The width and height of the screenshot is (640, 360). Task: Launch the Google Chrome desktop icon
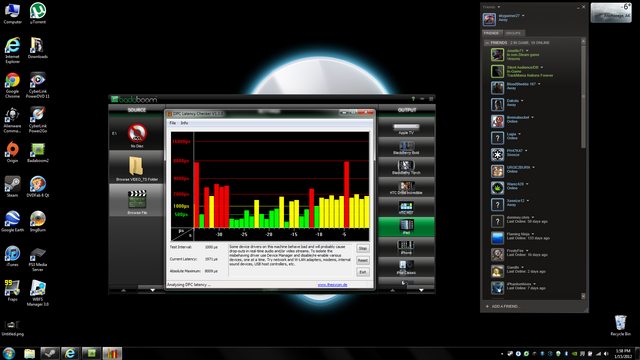[x=12, y=85]
